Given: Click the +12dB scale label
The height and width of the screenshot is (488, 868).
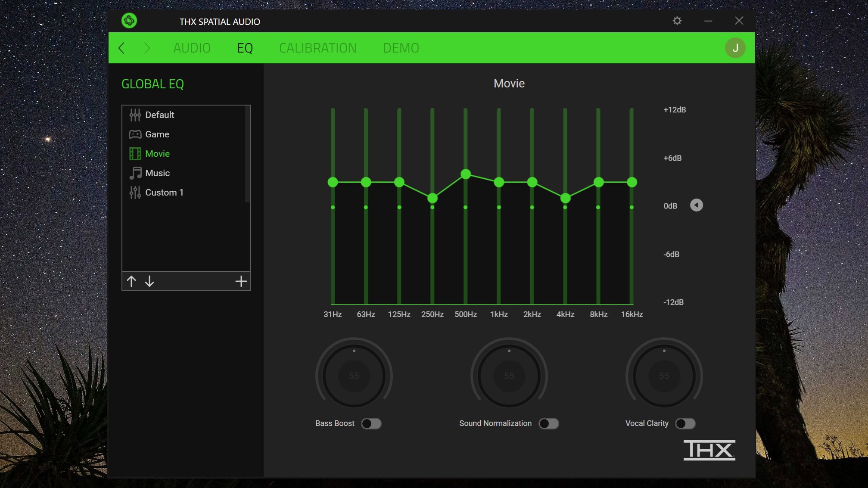Looking at the screenshot, I should [675, 110].
